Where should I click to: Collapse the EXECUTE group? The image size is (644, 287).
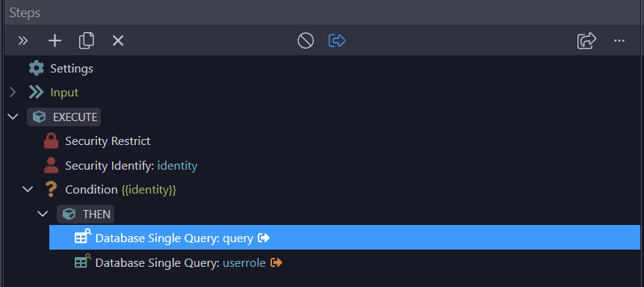(13, 117)
